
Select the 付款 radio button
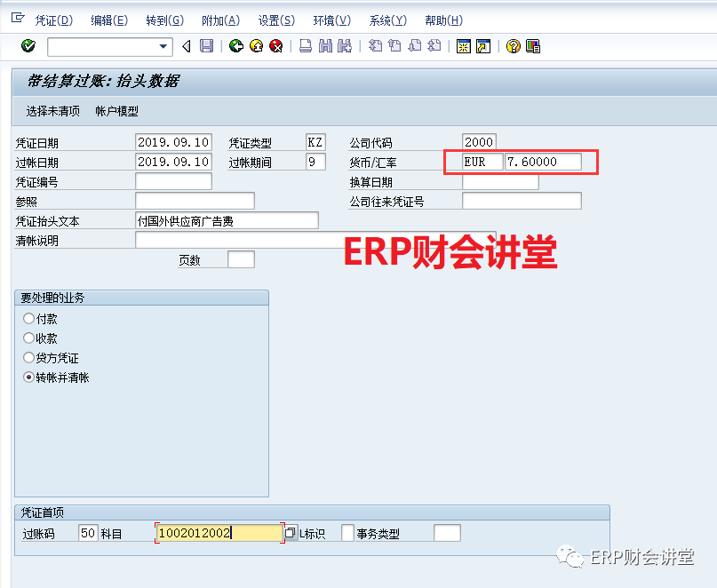coord(29,319)
